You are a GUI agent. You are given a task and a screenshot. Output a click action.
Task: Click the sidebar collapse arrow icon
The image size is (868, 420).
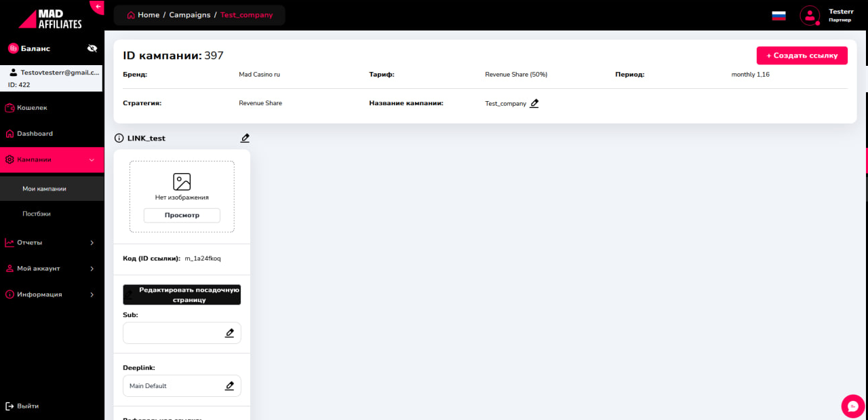point(98,7)
